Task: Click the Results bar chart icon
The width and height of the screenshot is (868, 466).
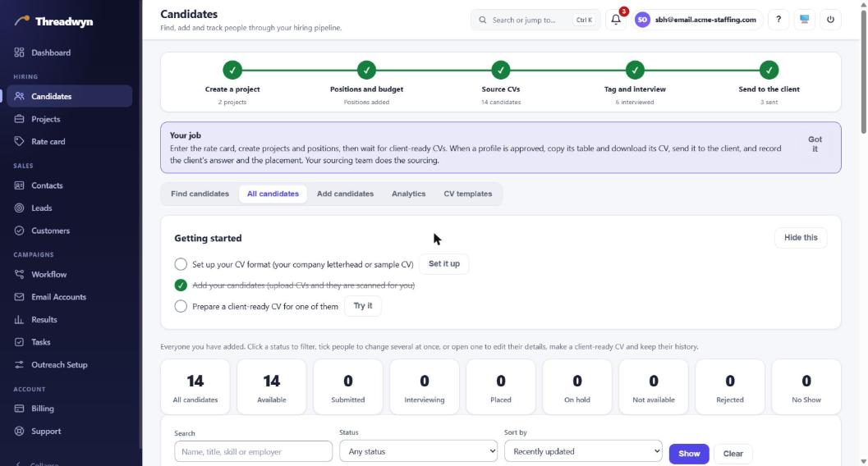Action: tap(20, 319)
